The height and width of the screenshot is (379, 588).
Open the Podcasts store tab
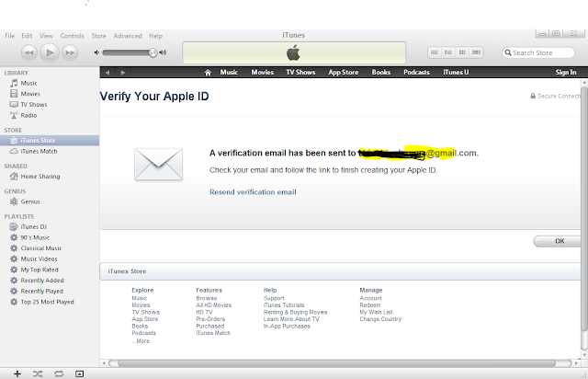[x=416, y=73]
